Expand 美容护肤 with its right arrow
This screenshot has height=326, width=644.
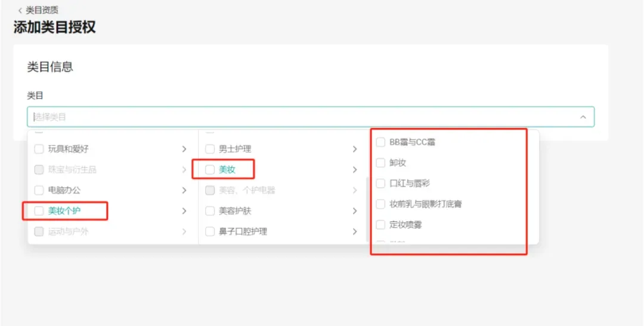tap(355, 211)
